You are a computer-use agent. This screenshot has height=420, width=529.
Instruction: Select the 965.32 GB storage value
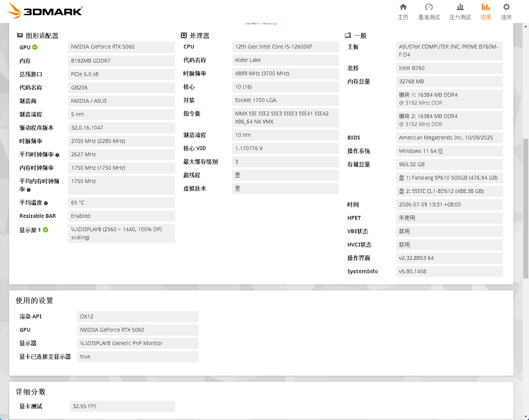(x=449, y=164)
